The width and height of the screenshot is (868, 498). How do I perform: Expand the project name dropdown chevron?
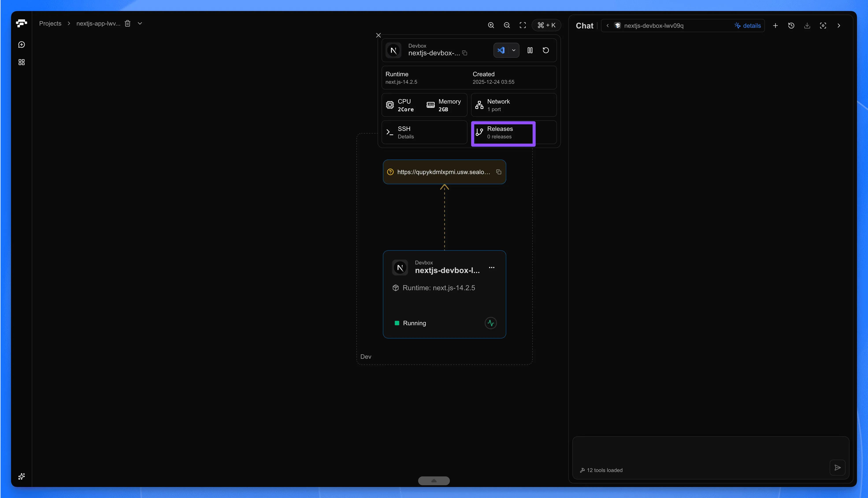click(x=140, y=24)
